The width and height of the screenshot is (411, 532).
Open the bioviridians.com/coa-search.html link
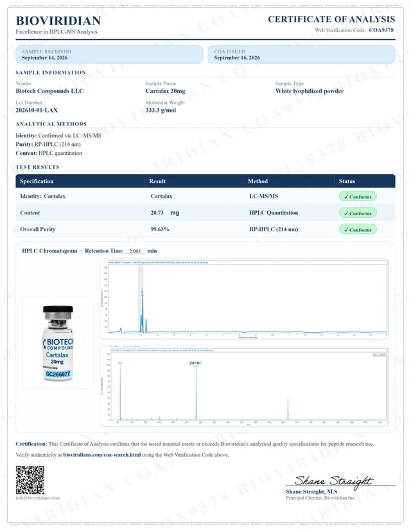click(x=101, y=455)
